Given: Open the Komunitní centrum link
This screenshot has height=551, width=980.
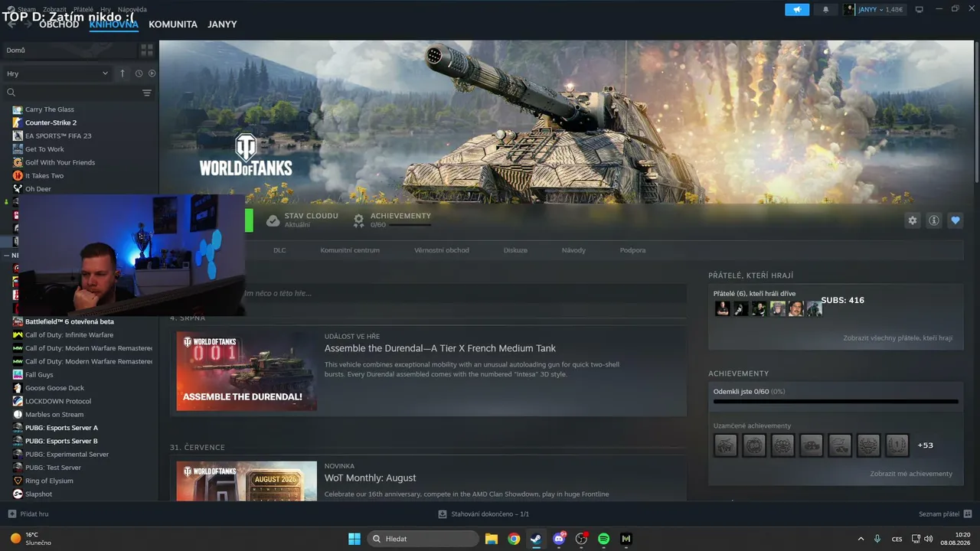Looking at the screenshot, I should click(x=350, y=250).
